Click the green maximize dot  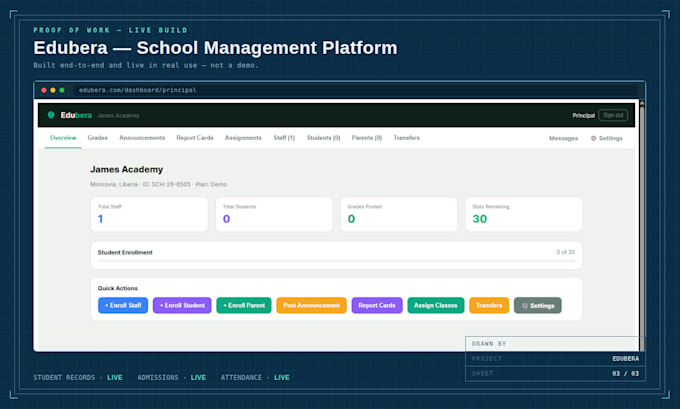coord(62,90)
